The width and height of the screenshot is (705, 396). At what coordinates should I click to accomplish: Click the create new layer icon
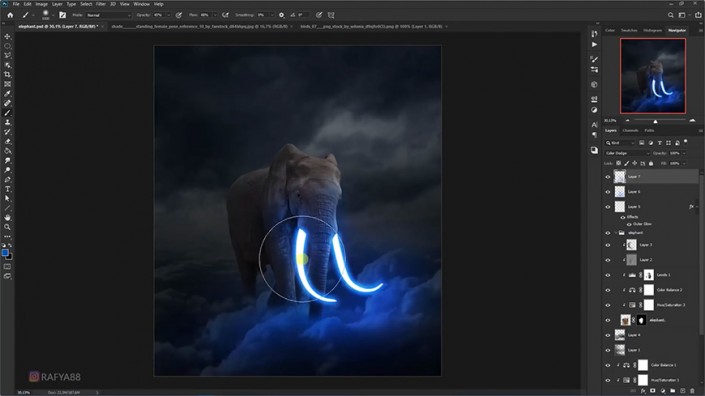[683, 391]
